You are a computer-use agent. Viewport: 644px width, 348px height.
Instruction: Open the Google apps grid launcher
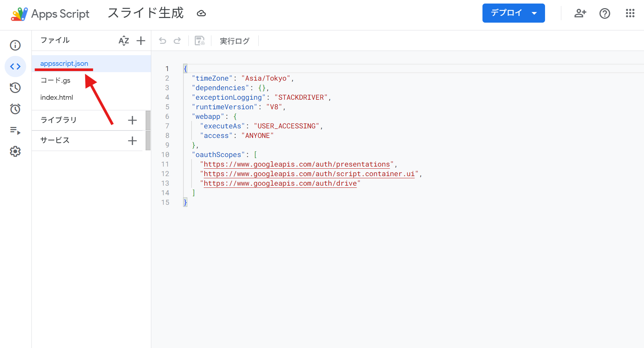tap(630, 13)
